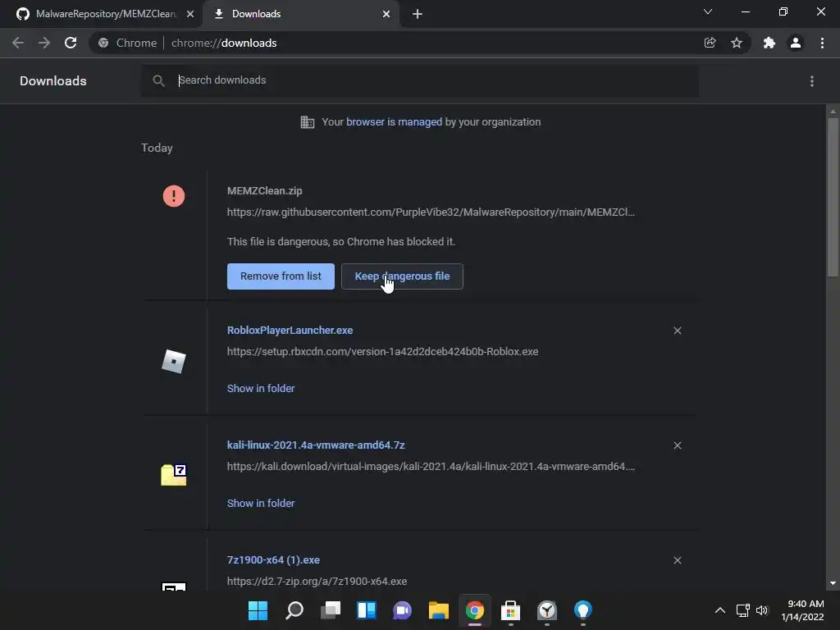
Task: Open the clock app taskbar icon
Action: pos(547,610)
